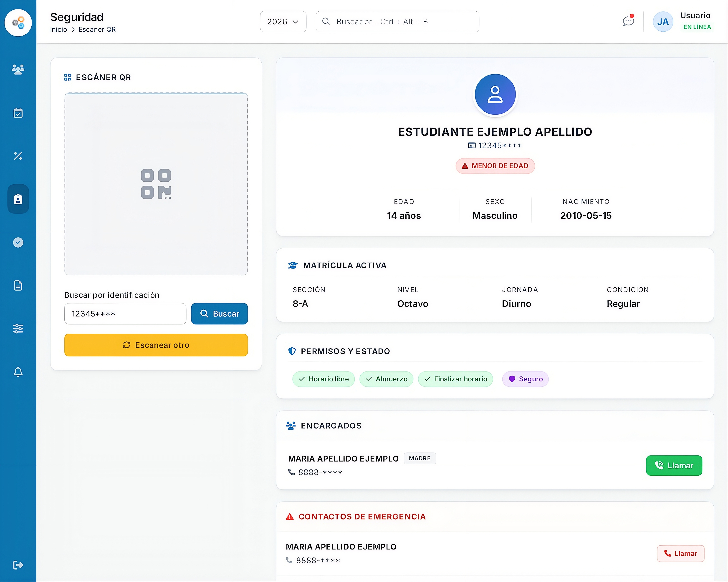Image resolution: width=728 pixels, height=582 pixels.
Task: Go to Inicio breadcrumb
Action: (59, 29)
